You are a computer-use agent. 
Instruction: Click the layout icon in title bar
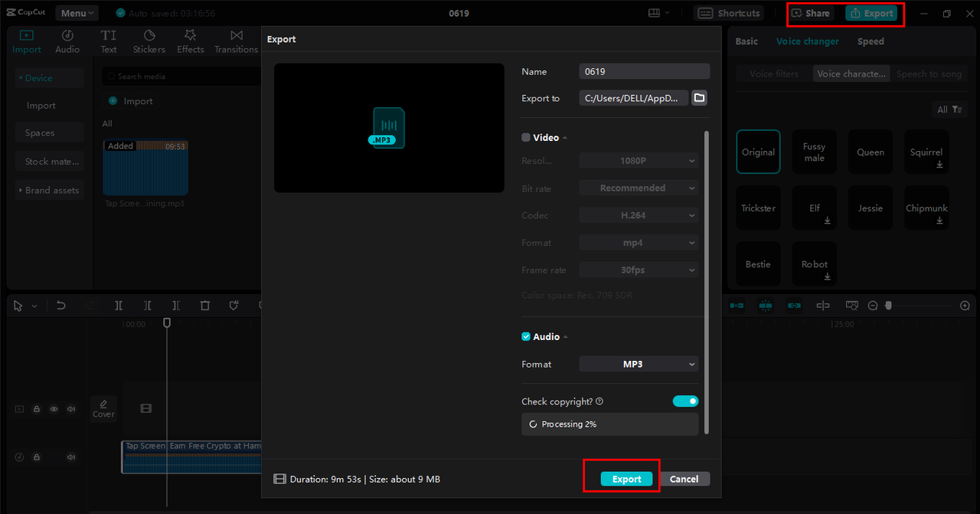[x=654, y=13]
